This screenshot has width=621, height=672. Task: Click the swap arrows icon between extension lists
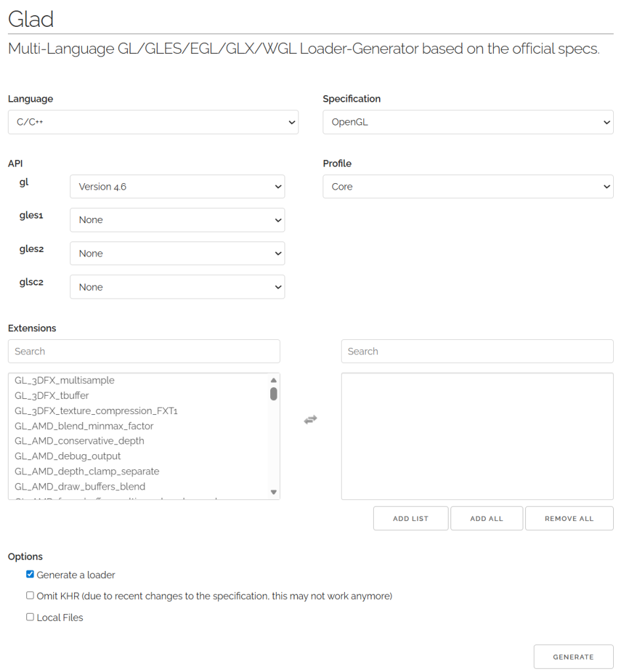[310, 419]
